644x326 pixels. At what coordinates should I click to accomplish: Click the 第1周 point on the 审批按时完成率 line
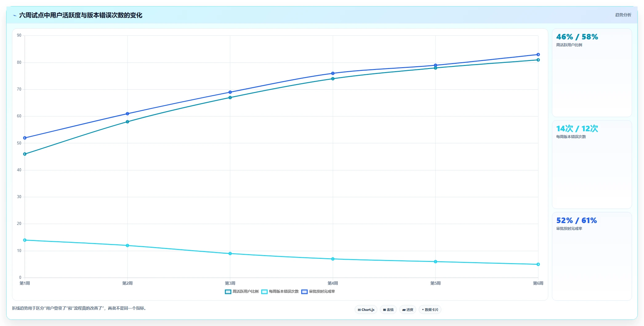click(x=25, y=138)
